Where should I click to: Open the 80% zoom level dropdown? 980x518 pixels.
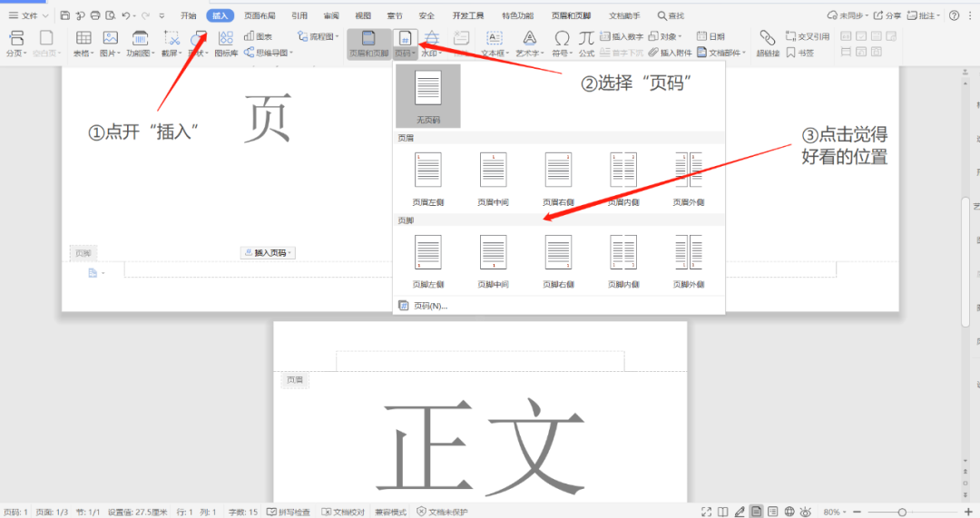tap(835, 512)
